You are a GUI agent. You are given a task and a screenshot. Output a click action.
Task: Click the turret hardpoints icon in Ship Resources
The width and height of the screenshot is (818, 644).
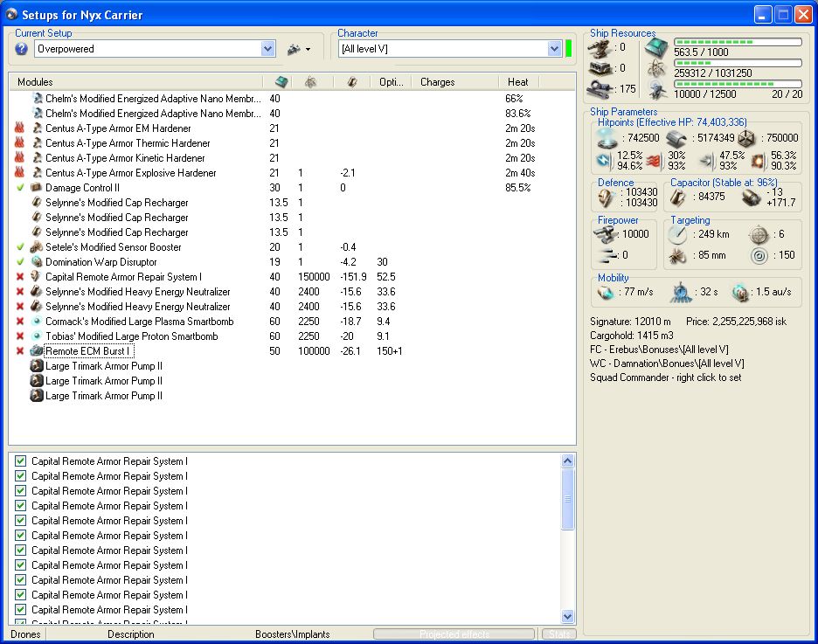coord(600,48)
